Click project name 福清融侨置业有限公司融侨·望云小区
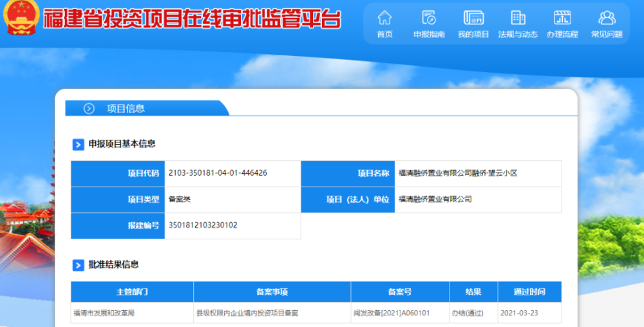This screenshot has height=327, width=644. pyautogui.click(x=458, y=173)
